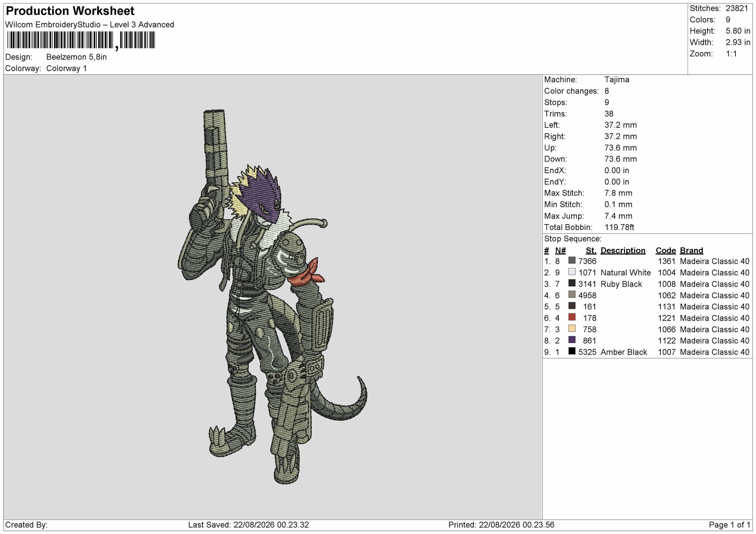Image resolution: width=756 pixels, height=534 pixels.
Task: Click the 'Ruby Black' description text
Action: pyautogui.click(x=621, y=284)
